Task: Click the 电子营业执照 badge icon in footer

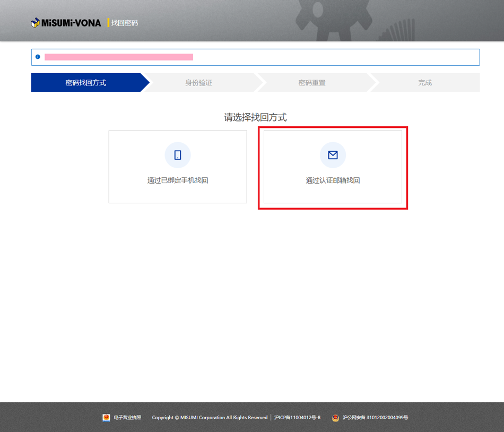Action: (106, 418)
